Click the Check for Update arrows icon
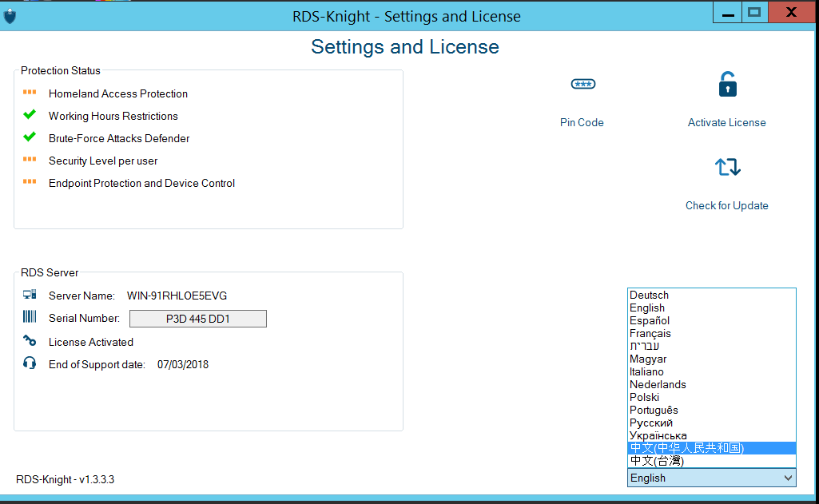Viewport: 819px width, 504px height. point(727,167)
